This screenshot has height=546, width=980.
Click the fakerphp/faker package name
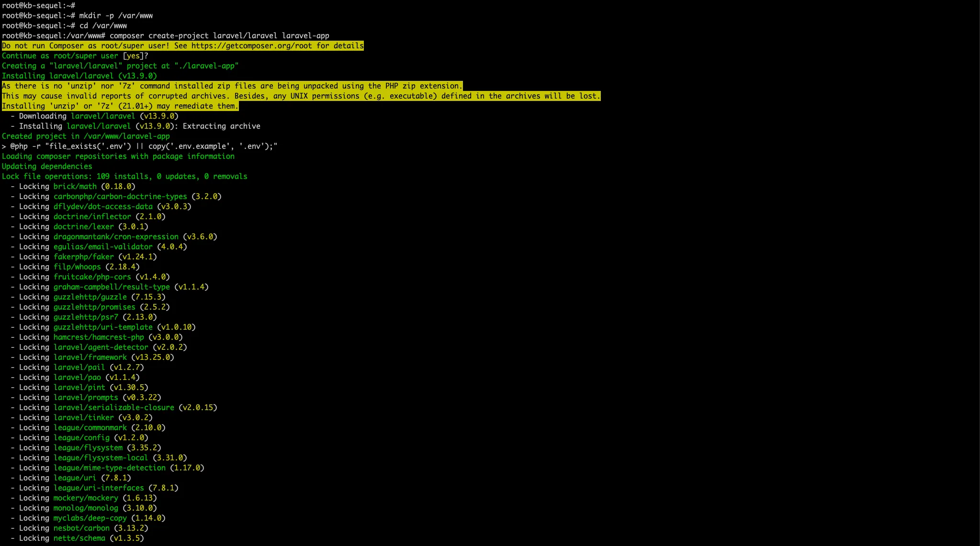(84, 257)
